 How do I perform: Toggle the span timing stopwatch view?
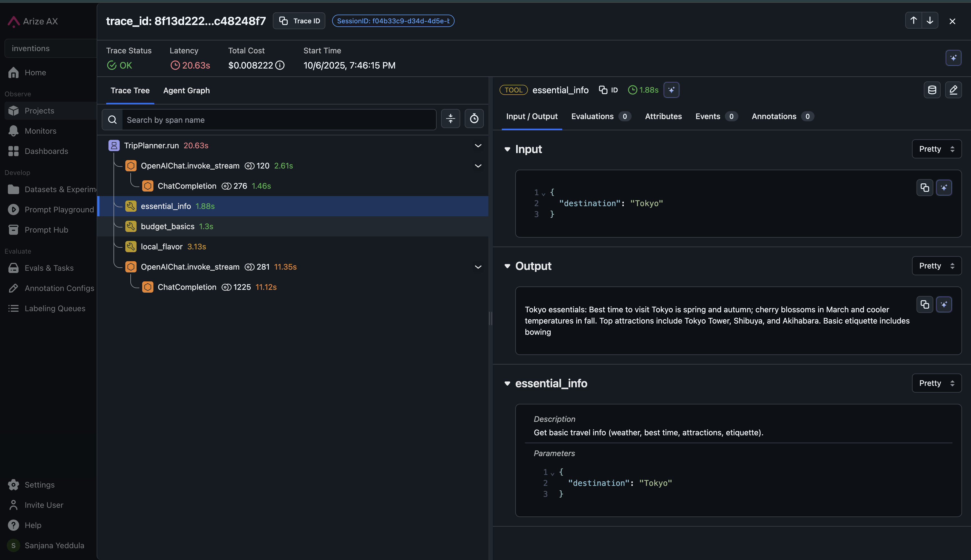pos(474,119)
